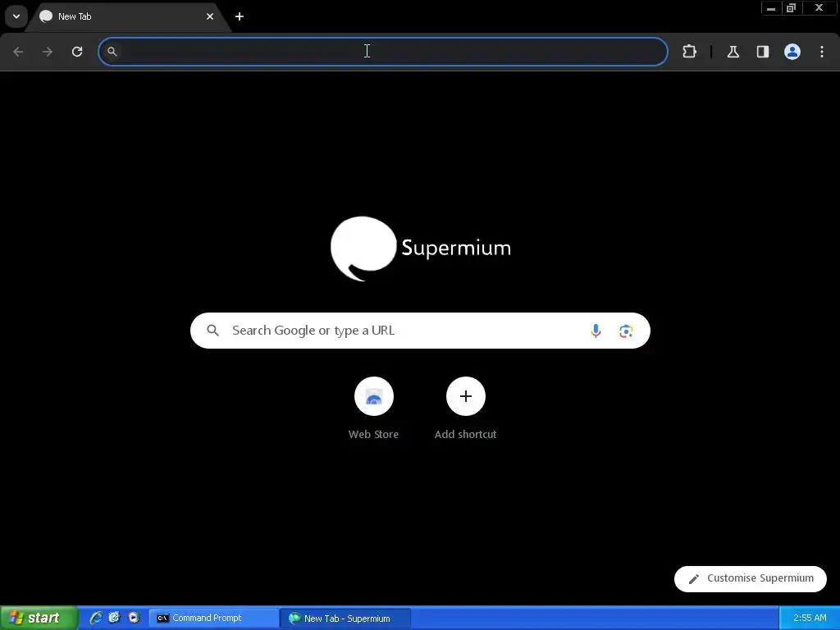Open the Extensions puzzle icon
The height and width of the screenshot is (630, 840).
tap(689, 52)
